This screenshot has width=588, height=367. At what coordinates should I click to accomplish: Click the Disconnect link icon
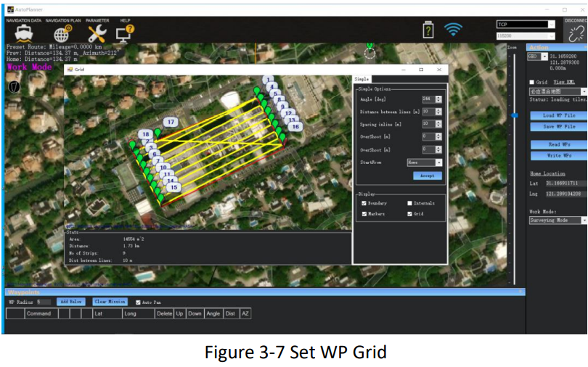click(x=575, y=33)
